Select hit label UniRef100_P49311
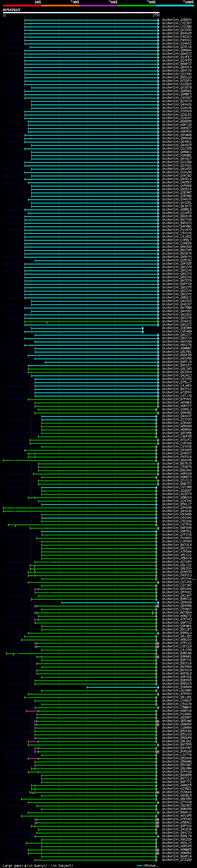The height and width of the screenshot is (868, 197). [x=176, y=40]
